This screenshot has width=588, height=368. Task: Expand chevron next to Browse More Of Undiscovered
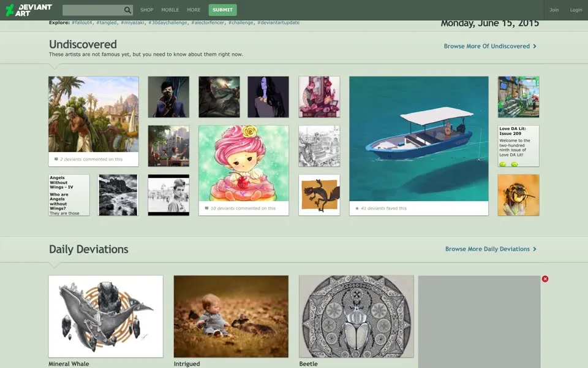(x=535, y=46)
